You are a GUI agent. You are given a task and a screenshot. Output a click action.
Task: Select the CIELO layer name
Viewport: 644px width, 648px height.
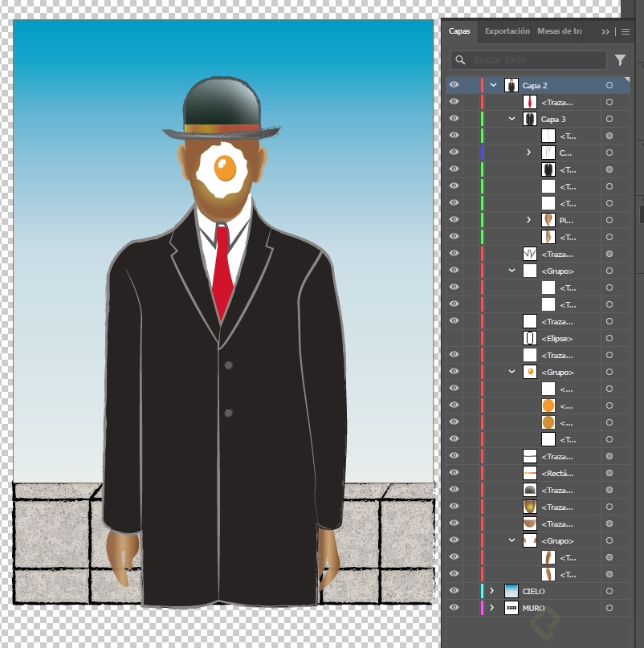click(x=533, y=591)
